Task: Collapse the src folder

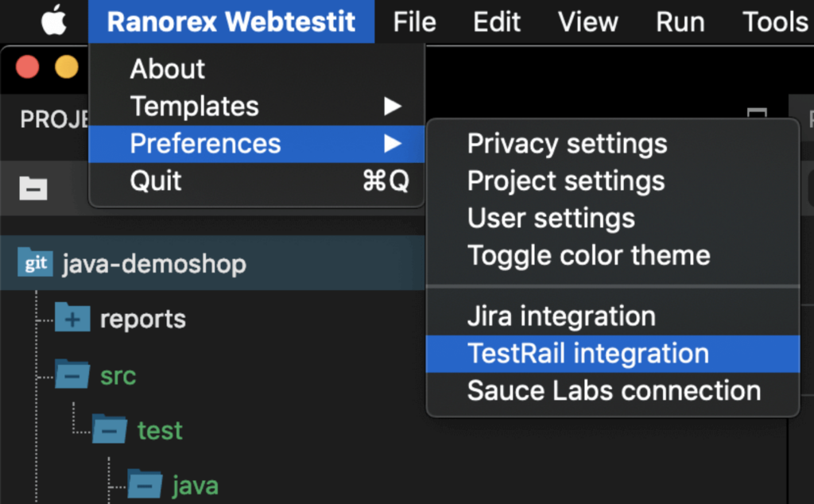Action: (x=72, y=374)
